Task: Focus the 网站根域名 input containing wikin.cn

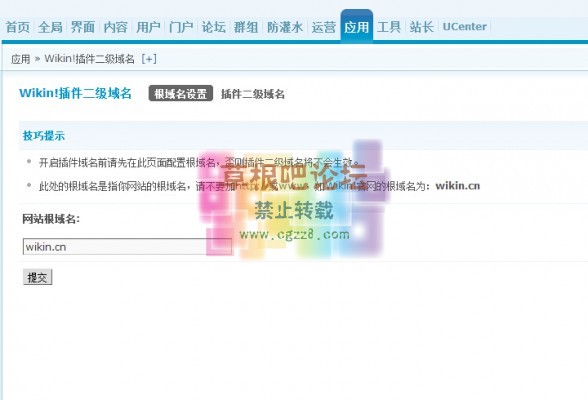Action: pos(127,247)
